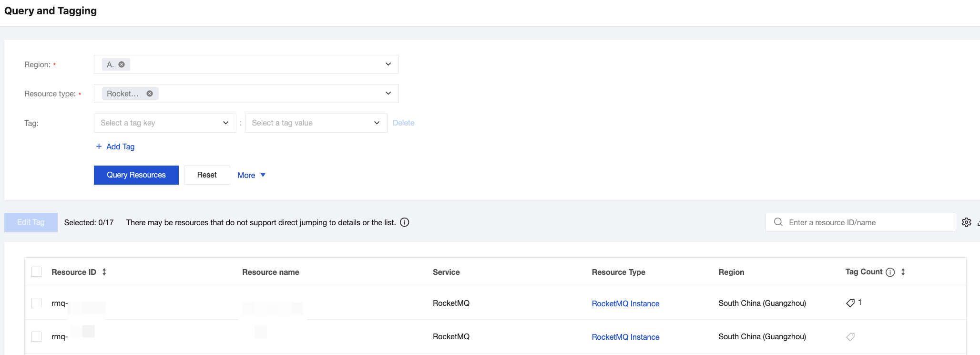This screenshot has width=980, height=355.
Task: Open table settings gear icon
Action: [966, 222]
